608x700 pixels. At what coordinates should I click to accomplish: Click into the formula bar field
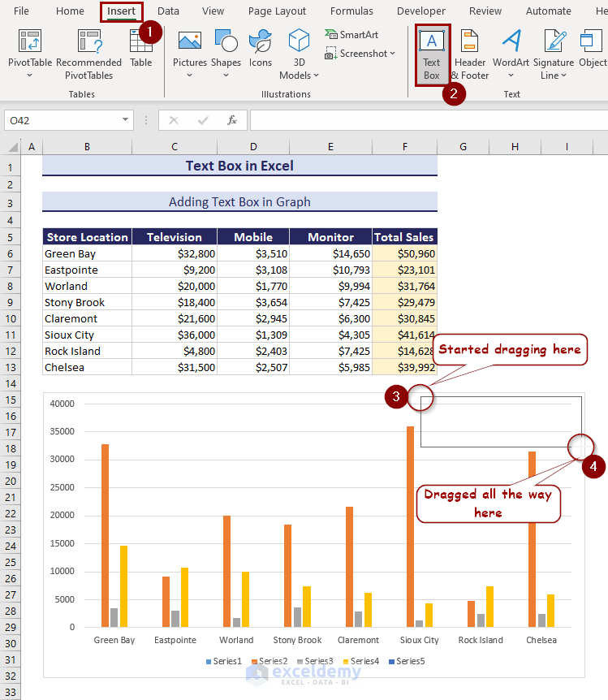click(429, 120)
